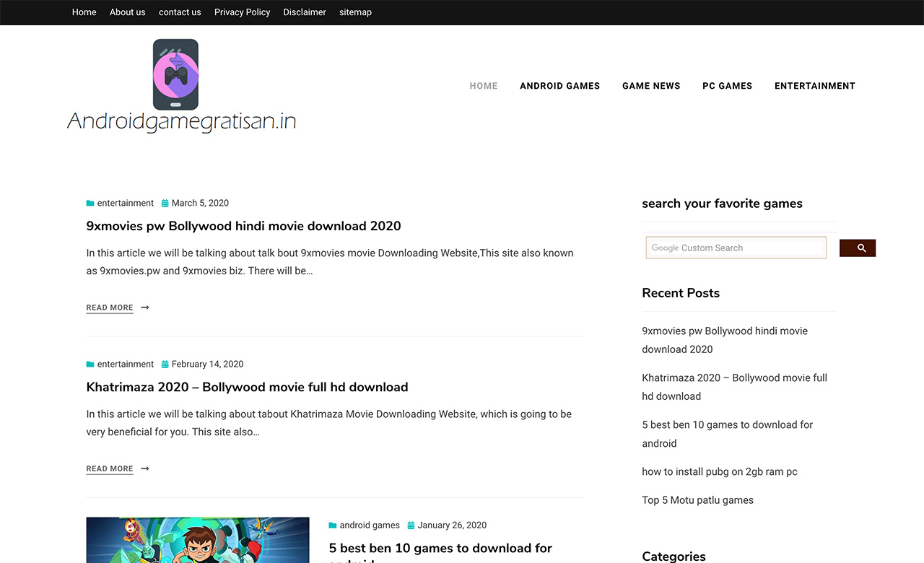Image resolution: width=924 pixels, height=563 pixels.
Task: Click the search magnifier button
Action: pos(858,248)
